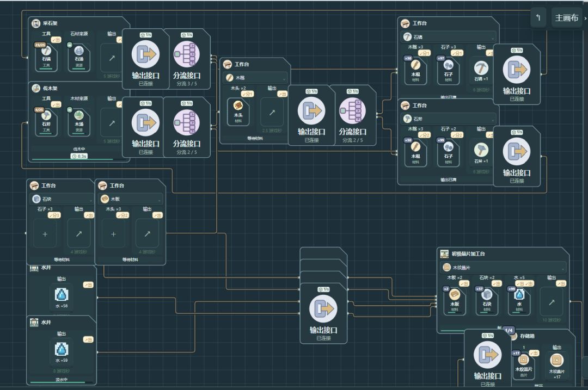Screen dimensions: 588x390
Task: Select the 木头 material slot in 木棍 workbench
Action: [238, 112]
